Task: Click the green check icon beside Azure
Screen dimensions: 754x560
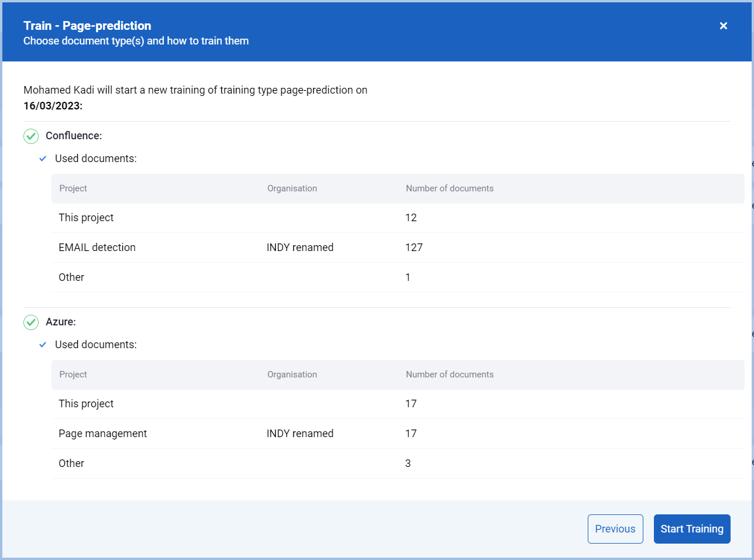Action: (31, 322)
